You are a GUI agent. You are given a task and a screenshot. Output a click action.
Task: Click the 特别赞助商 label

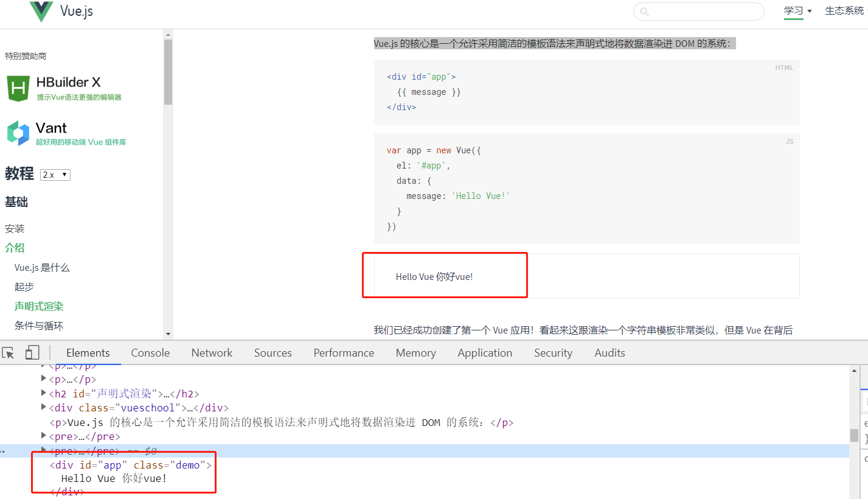tap(26, 56)
